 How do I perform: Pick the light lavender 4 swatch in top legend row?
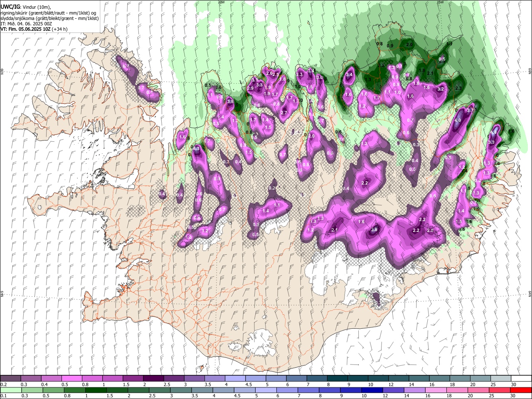235,379
